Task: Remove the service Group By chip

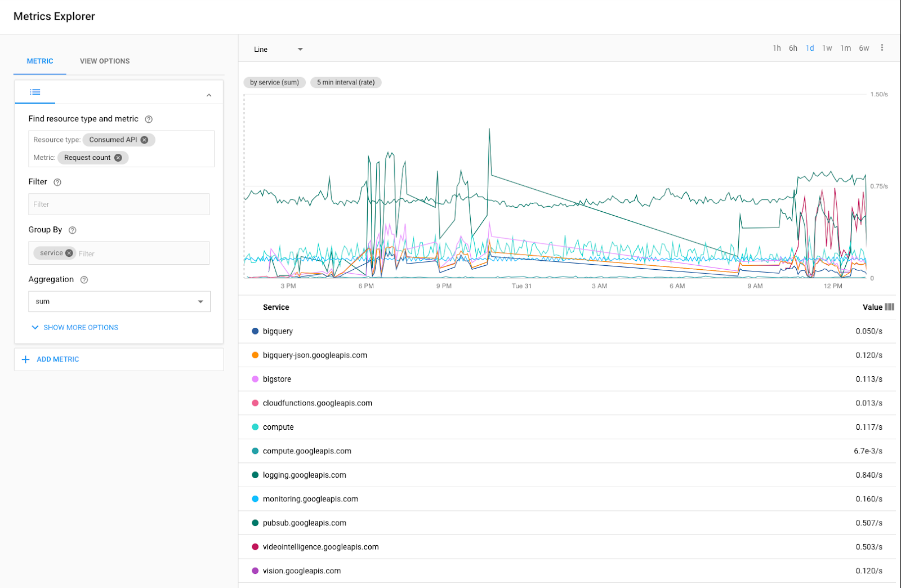Action: pos(69,253)
